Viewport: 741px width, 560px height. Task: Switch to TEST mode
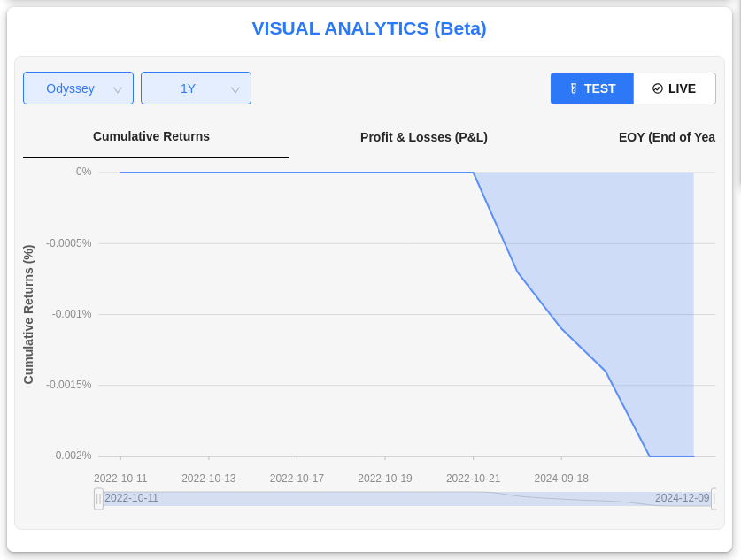pos(592,88)
